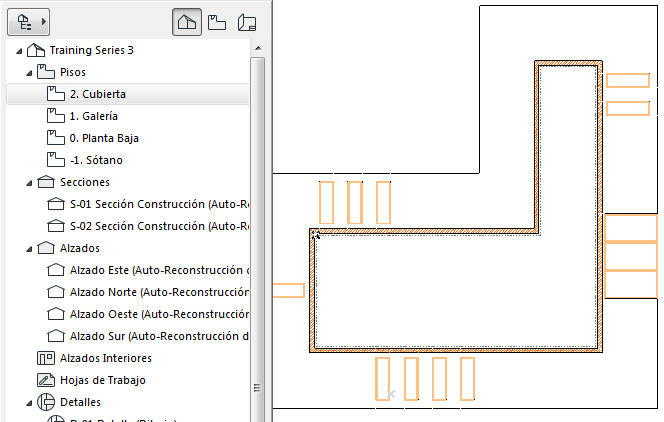Collapse the Secciones folder
The height and width of the screenshot is (422, 664).
29,183
